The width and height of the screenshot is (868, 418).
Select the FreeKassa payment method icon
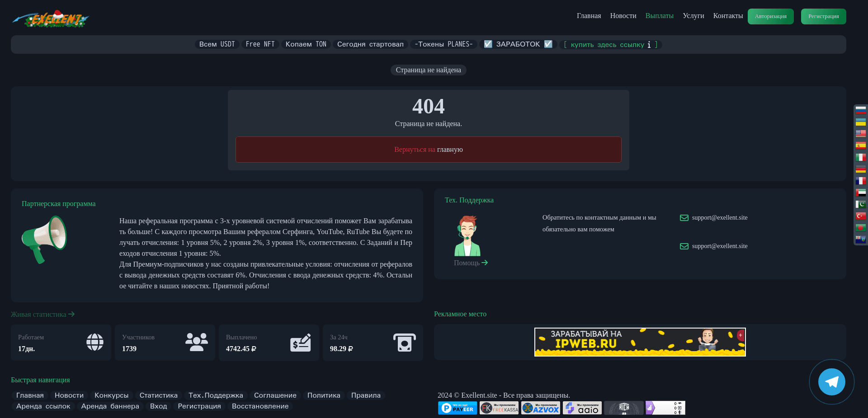(499, 408)
